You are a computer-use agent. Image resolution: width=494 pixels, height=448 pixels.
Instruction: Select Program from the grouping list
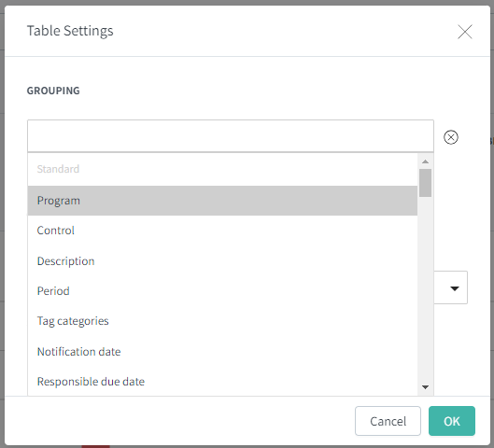(222, 201)
